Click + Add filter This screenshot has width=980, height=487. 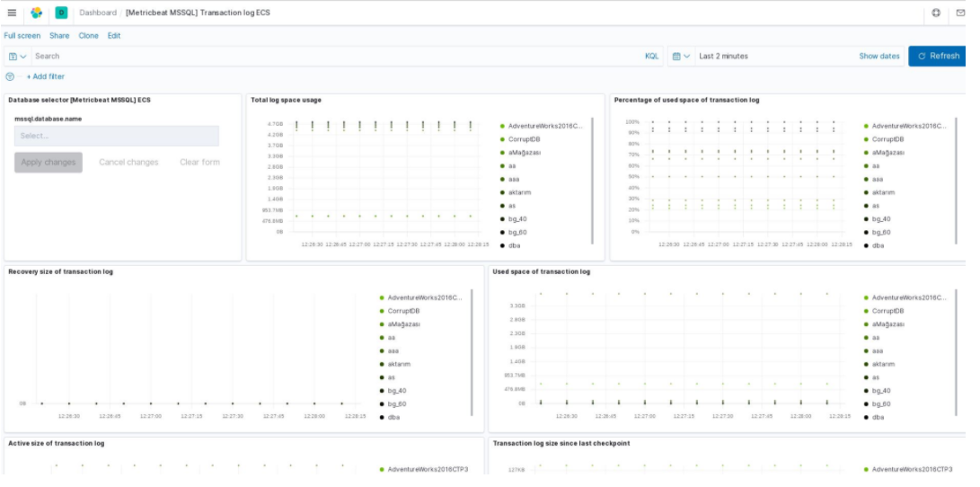(45, 77)
